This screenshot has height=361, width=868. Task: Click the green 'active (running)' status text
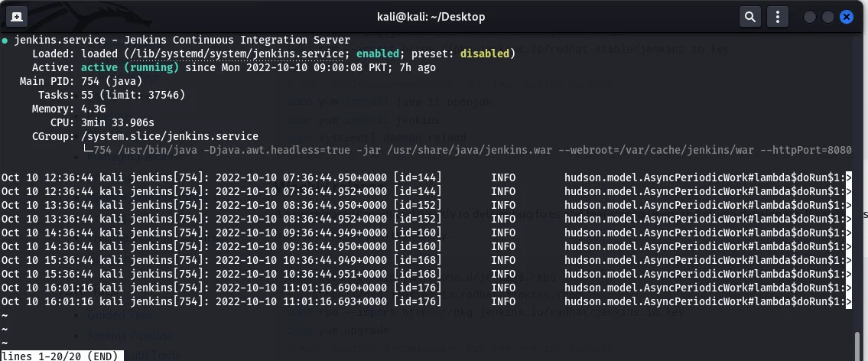(x=130, y=67)
